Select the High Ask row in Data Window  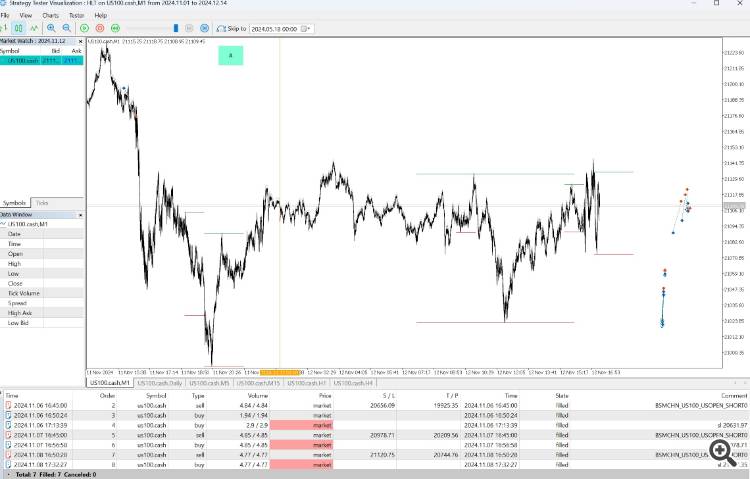coord(42,313)
